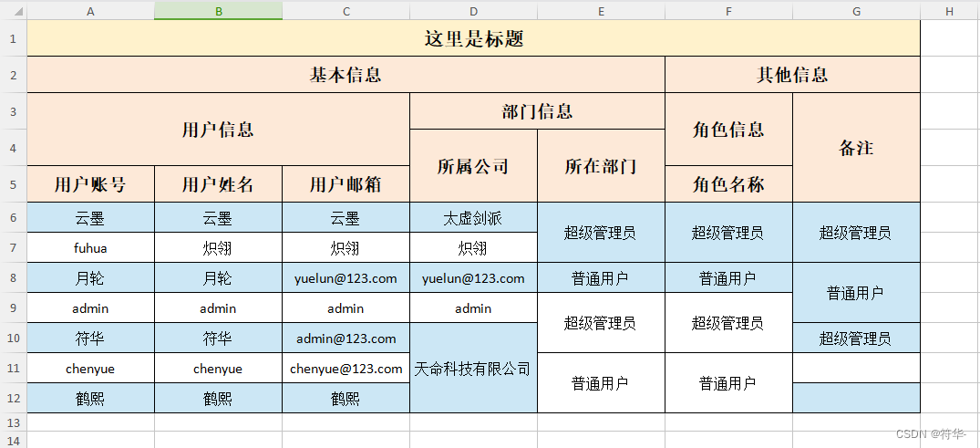Click the 部门信息 header cell

[537, 111]
